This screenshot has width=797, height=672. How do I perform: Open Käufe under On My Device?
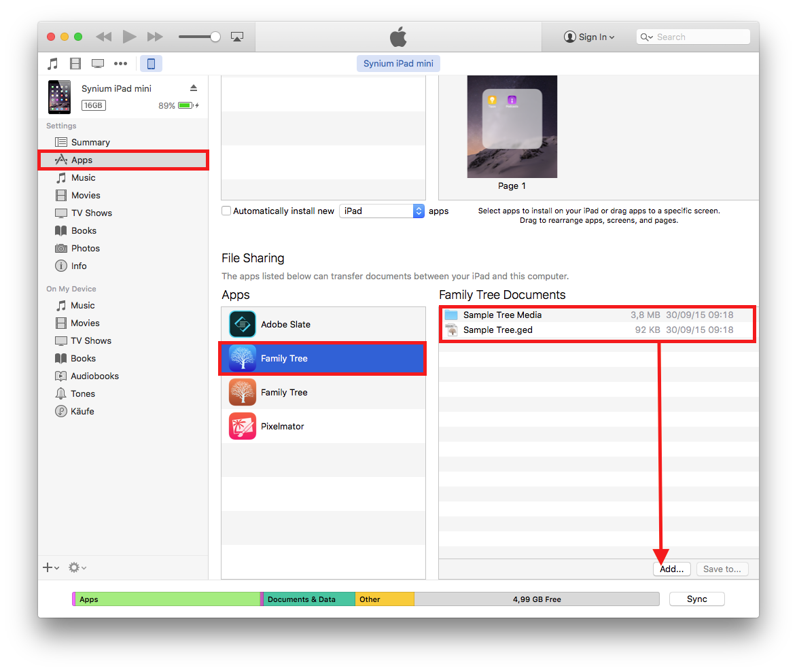(x=123, y=411)
